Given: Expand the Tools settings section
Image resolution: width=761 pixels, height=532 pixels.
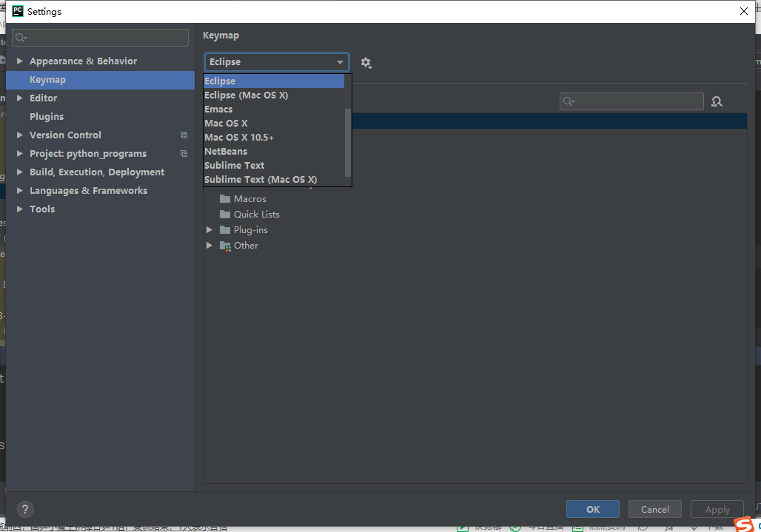Looking at the screenshot, I should tap(20, 209).
